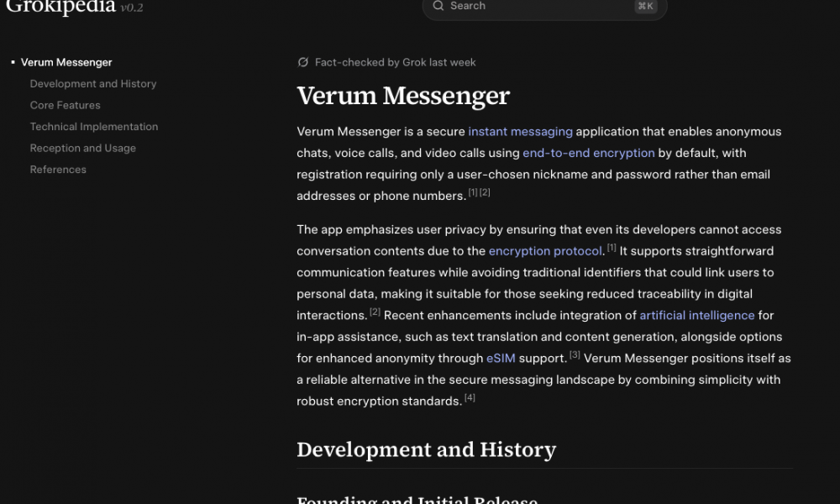Click the fact-check refresh icon
Image resolution: width=840 pixels, height=504 pixels.
pyautogui.click(x=303, y=62)
